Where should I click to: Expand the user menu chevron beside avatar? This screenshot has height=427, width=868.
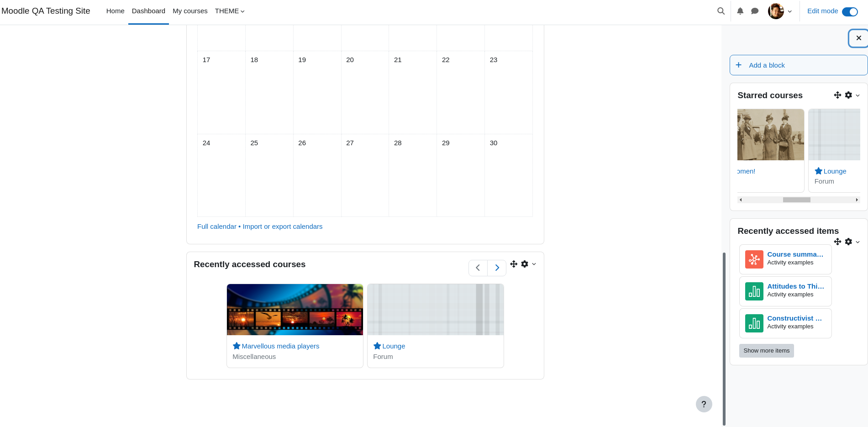(790, 11)
